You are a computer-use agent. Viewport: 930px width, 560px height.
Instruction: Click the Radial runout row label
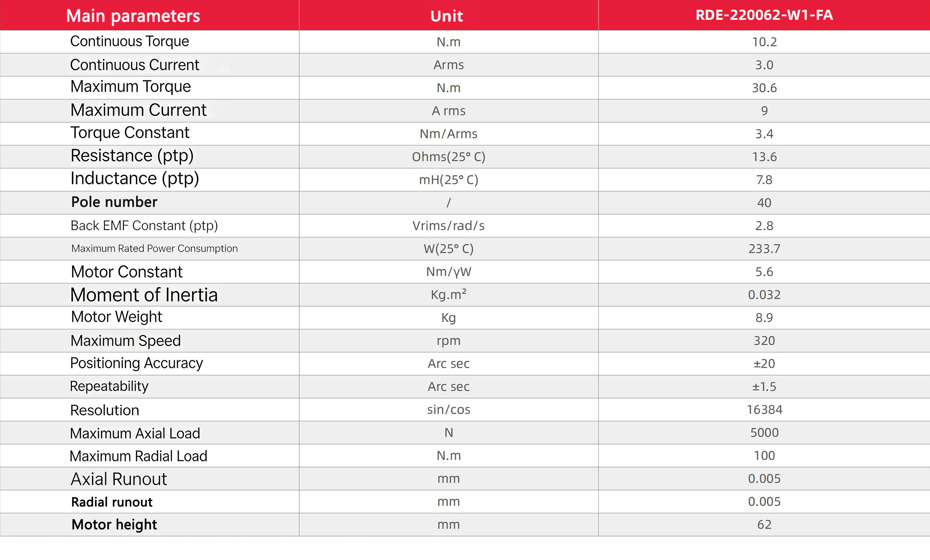pos(112,502)
